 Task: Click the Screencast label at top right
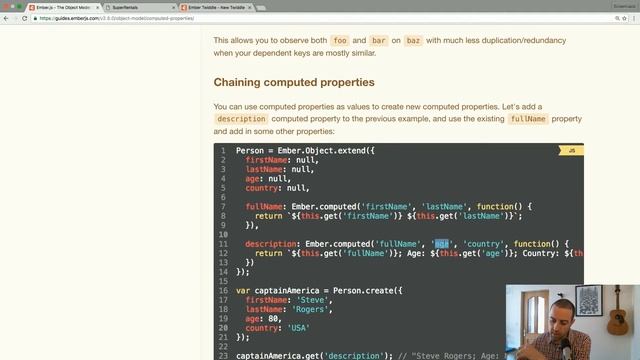624,7
